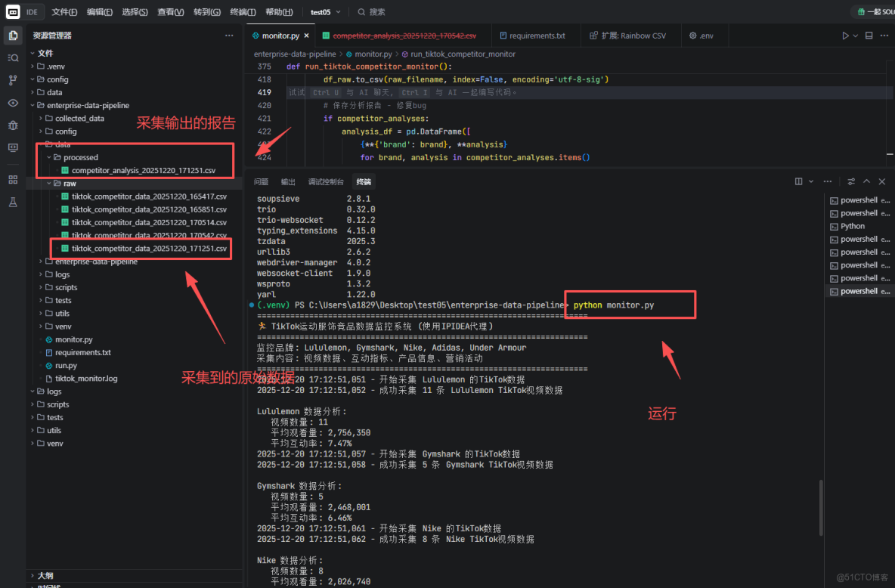The height and width of the screenshot is (588, 895).
Task: Open the 选择(S) menu
Action: (x=135, y=11)
